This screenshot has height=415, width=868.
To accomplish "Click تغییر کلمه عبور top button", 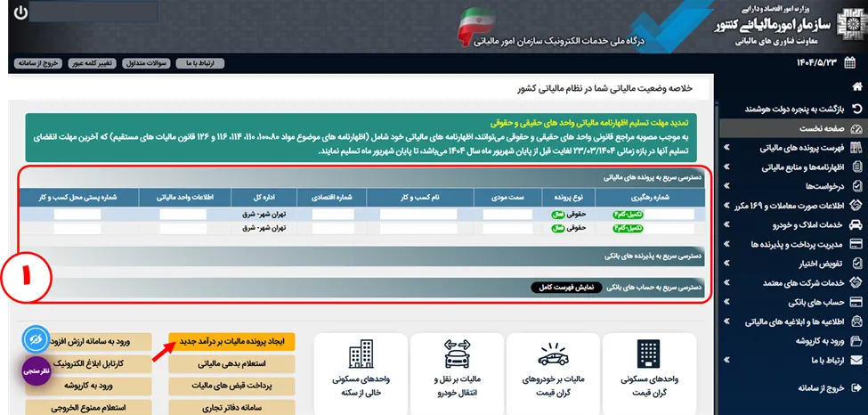I will point(92,63).
